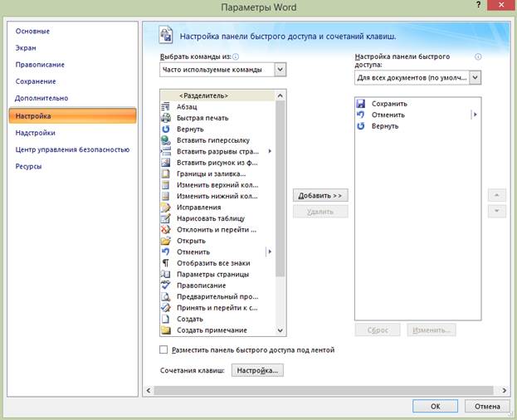Open keyboard shortcuts Настройка... button

click(x=257, y=370)
